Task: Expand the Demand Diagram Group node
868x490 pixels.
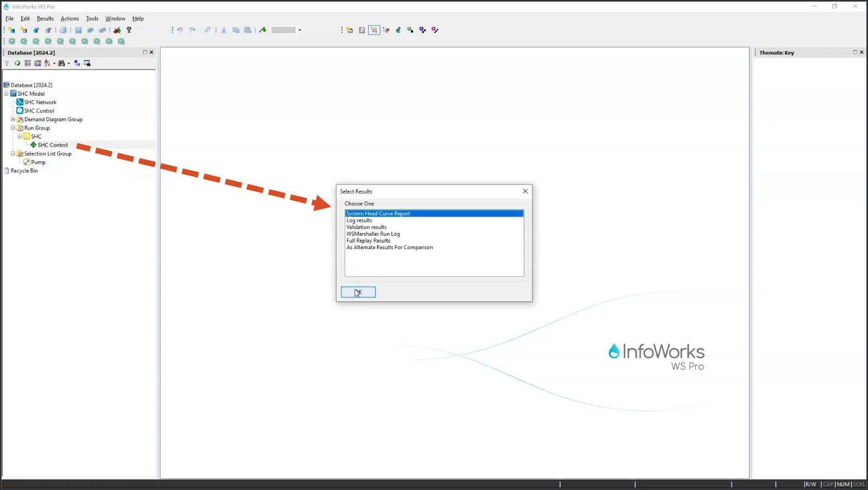Action: (x=13, y=120)
